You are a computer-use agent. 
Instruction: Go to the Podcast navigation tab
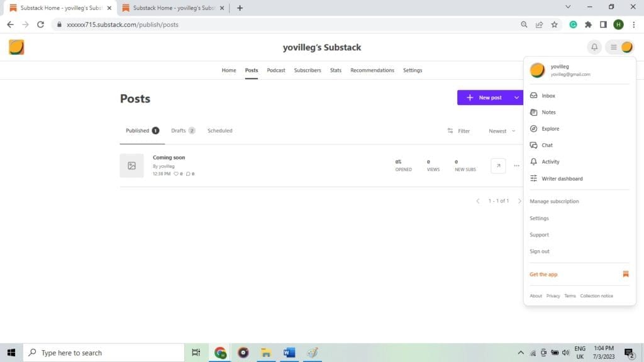(x=276, y=70)
